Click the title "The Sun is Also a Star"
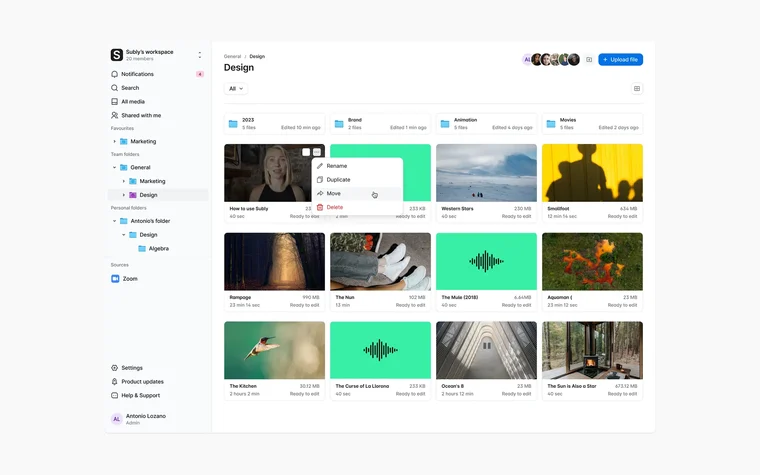 coord(571,386)
